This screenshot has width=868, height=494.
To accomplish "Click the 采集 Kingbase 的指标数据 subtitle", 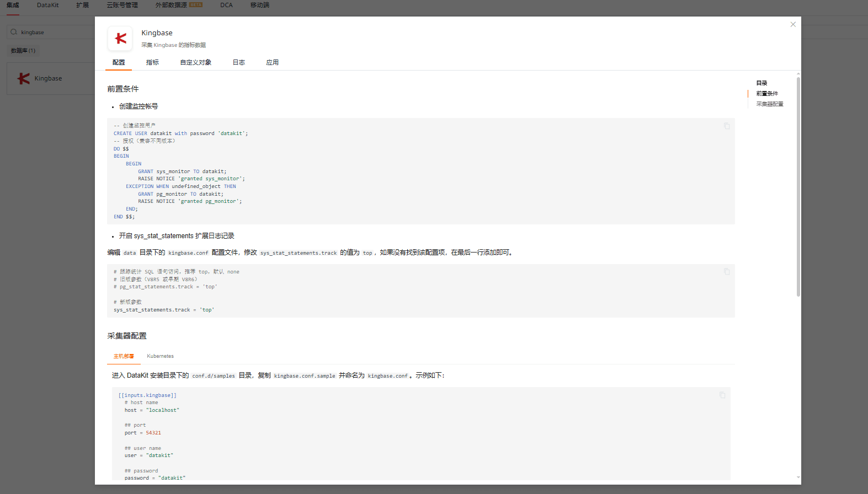I will click(173, 45).
